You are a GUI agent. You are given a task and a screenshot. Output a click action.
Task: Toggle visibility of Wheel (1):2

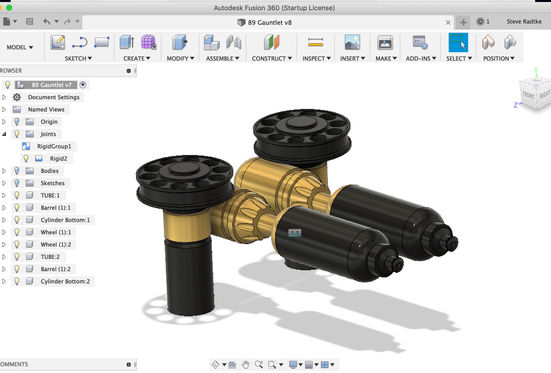17,244
